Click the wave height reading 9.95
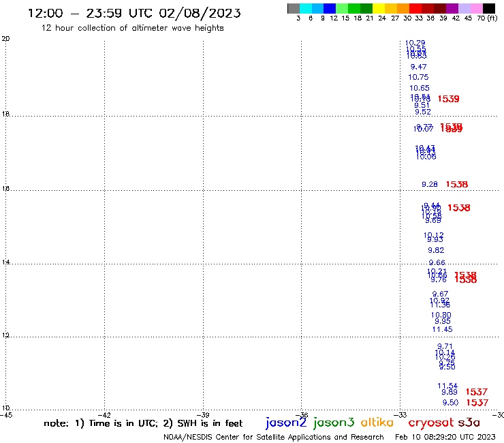 click(x=443, y=321)
